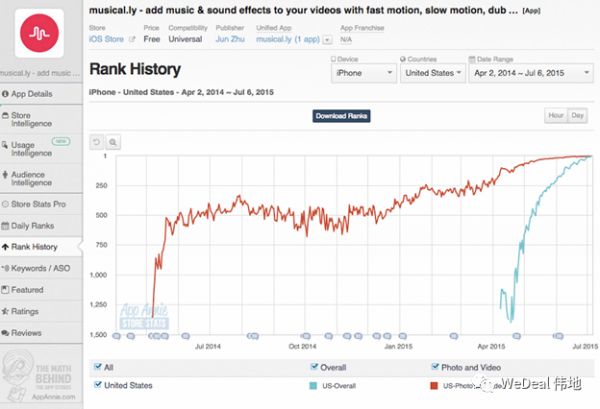Toggle the Photo and Video checkbox
The height and width of the screenshot is (409, 600).
click(436, 366)
